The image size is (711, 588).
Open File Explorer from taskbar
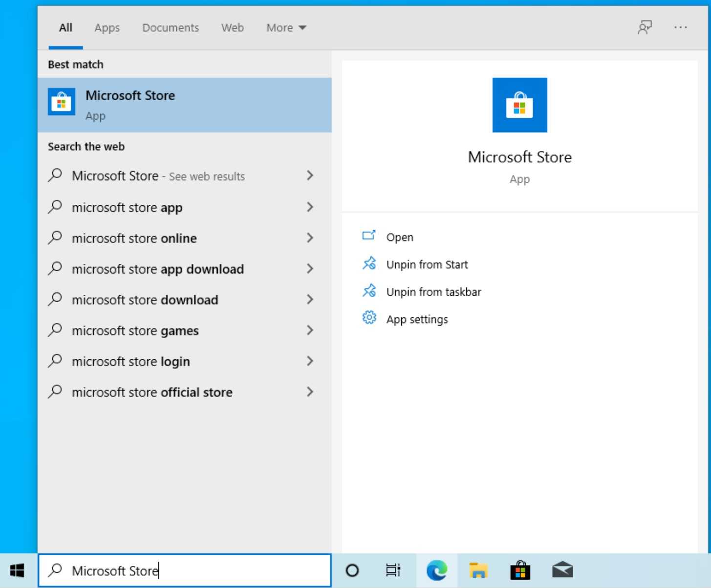478,570
